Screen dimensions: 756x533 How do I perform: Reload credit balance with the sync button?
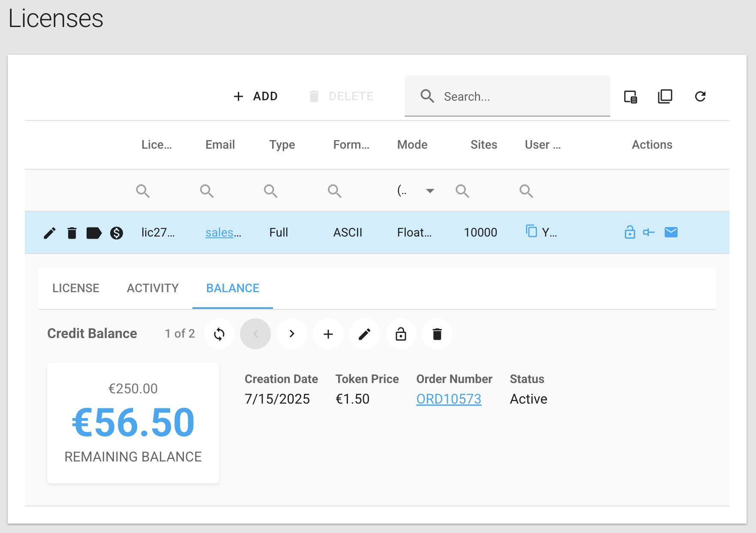tap(219, 334)
